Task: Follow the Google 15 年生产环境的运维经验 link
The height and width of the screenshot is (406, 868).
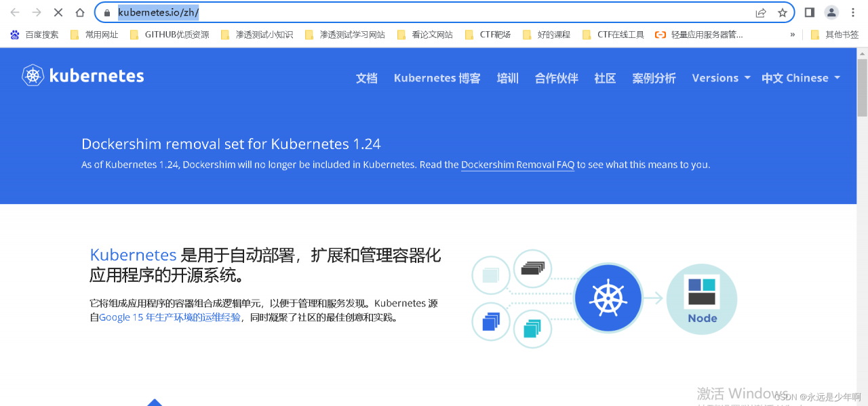Action: [170, 317]
